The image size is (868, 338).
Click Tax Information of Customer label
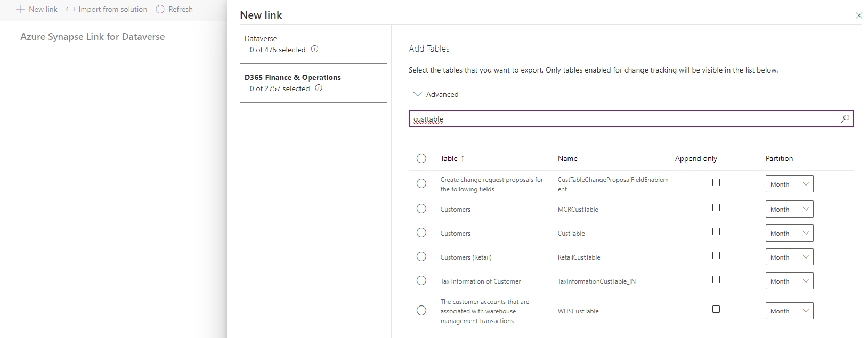click(481, 281)
